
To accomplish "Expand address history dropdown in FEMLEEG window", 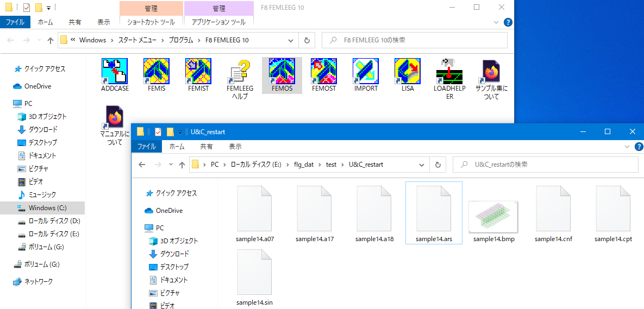I will [x=291, y=40].
